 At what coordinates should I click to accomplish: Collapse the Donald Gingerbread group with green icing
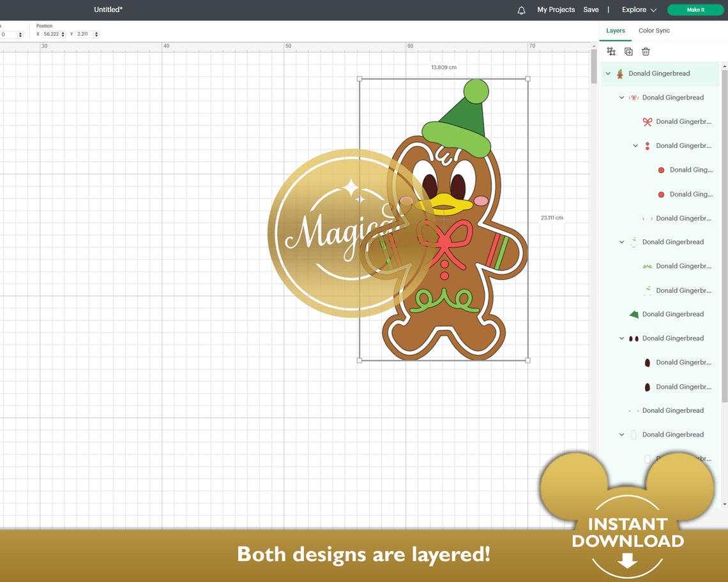click(621, 242)
